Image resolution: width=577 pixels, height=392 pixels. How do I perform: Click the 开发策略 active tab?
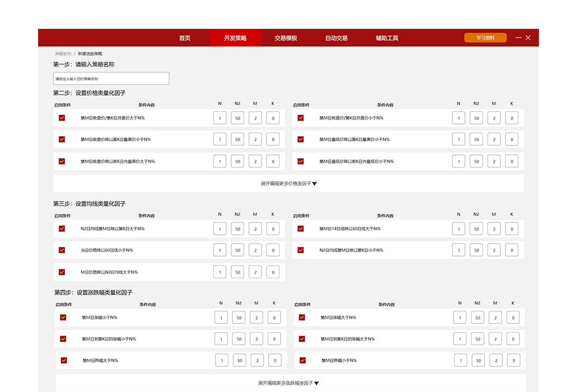coord(235,38)
